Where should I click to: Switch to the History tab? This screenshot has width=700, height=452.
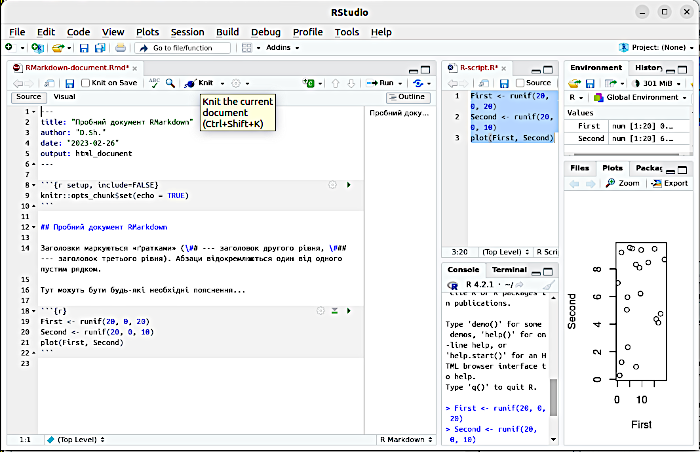(648, 67)
